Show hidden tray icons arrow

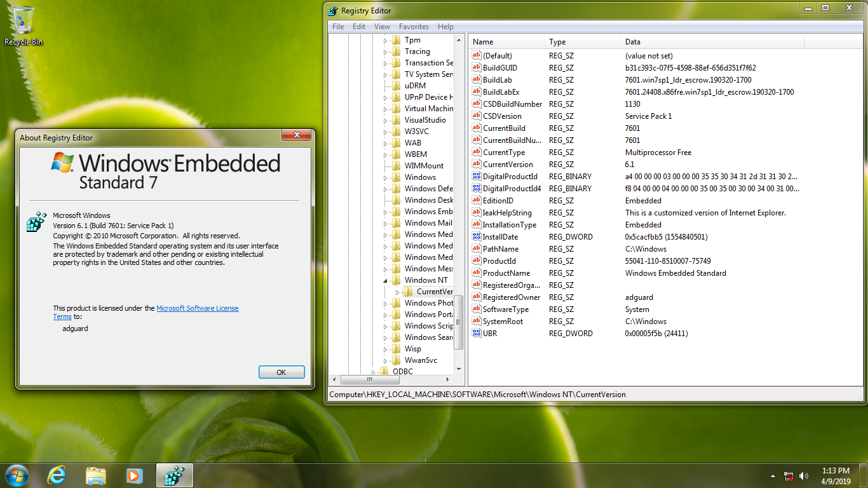[x=773, y=475]
